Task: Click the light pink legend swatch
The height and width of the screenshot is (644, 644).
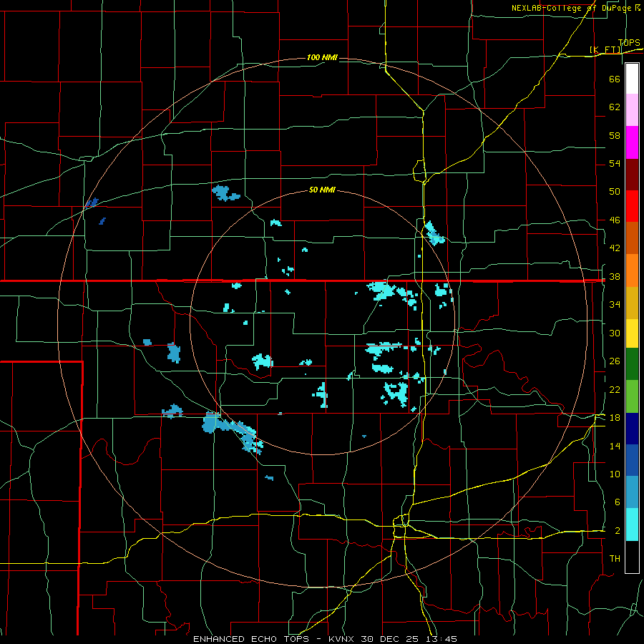Action: (632, 109)
